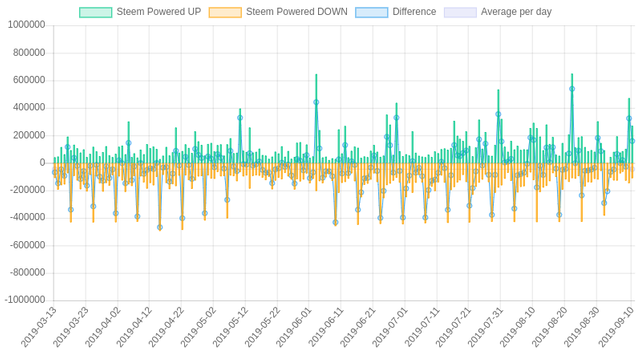Select the -800000 y-axis label
The image size is (640, 361).
point(27,273)
